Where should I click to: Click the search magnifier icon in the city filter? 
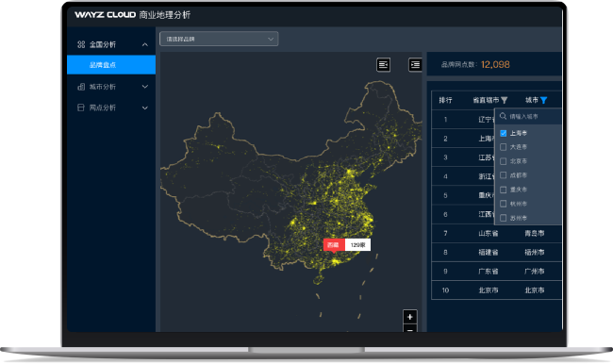point(504,116)
